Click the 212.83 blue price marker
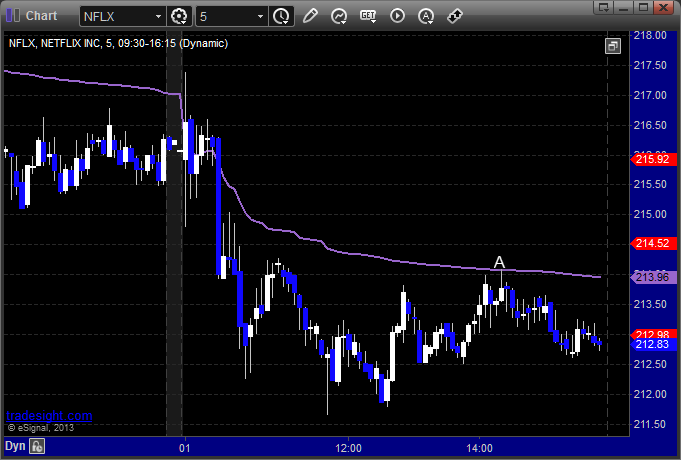The width and height of the screenshot is (681, 460). coord(653,344)
